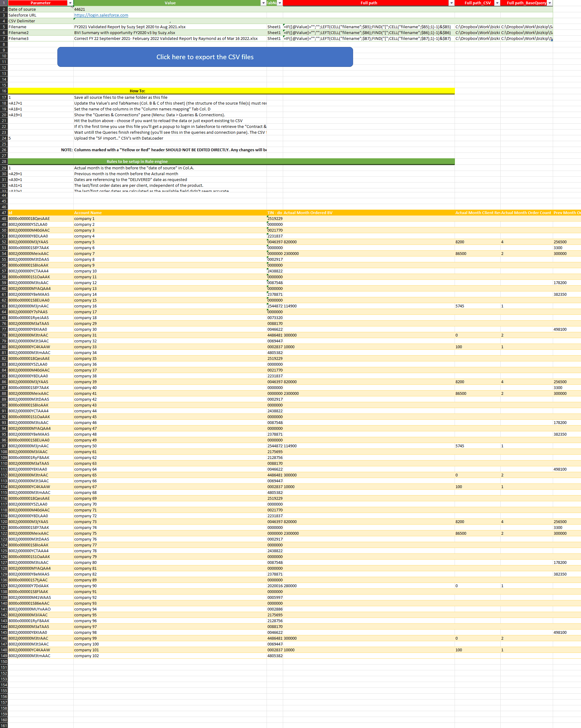Select 820000 ordered BV for company 5
Screen dimensions: 581x728
(x=369, y=242)
